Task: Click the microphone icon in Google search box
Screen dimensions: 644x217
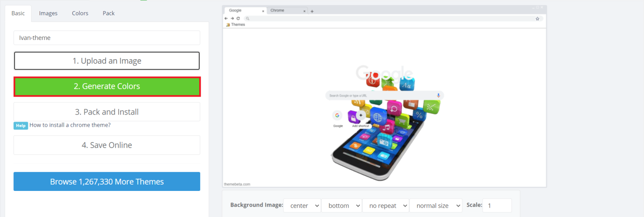Action: (438, 95)
